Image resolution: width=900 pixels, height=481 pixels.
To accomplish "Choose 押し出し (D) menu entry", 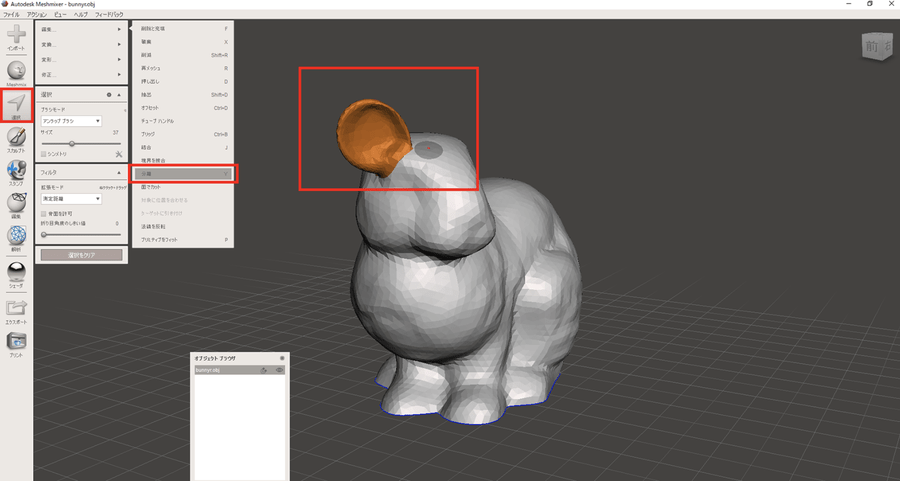I will click(x=183, y=82).
